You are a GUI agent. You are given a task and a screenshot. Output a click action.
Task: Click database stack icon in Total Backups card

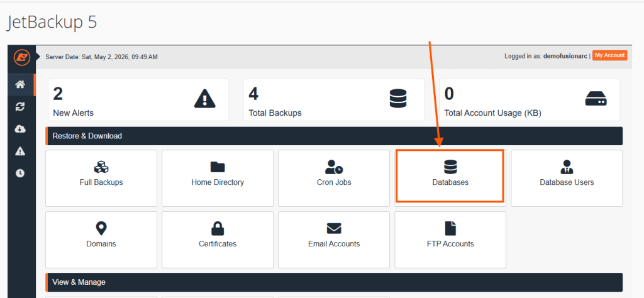tap(397, 99)
